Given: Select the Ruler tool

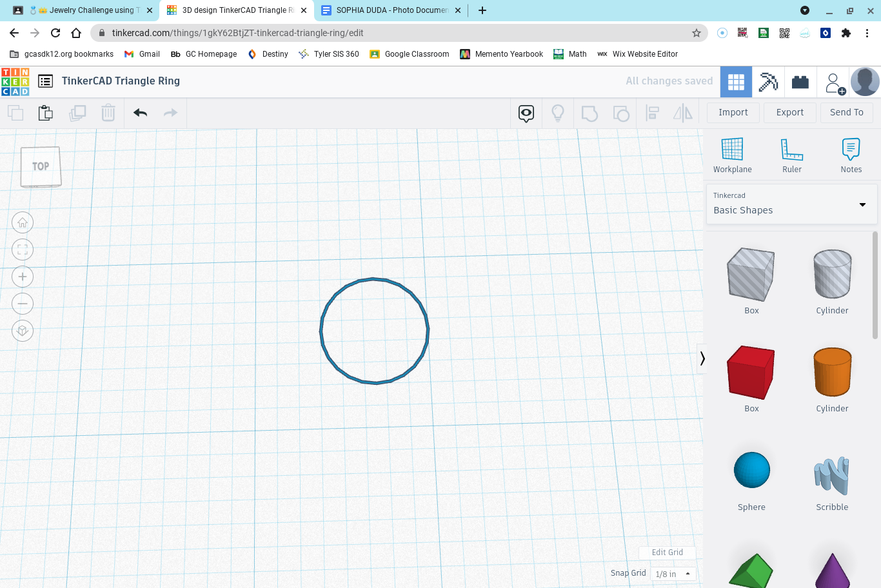Looking at the screenshot, I should pos(792,155).
